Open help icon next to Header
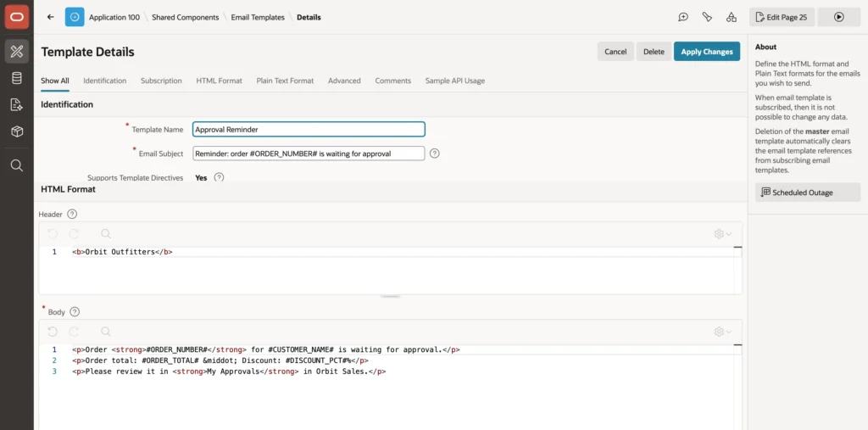This screenshot has height=430, width=868. (72, 214)
